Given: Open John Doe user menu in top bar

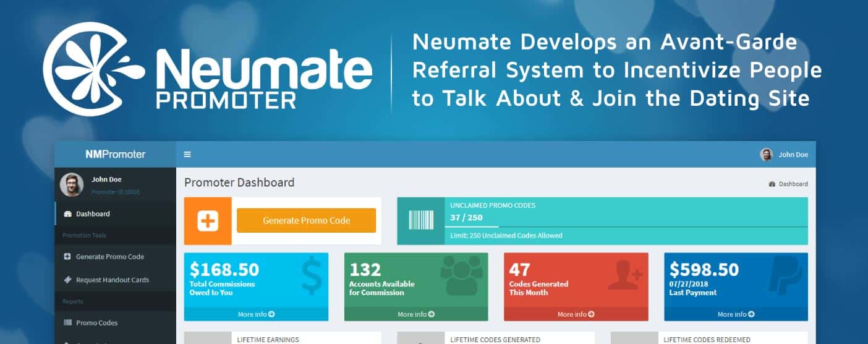Looking at the screenshot, I should 784,155.
